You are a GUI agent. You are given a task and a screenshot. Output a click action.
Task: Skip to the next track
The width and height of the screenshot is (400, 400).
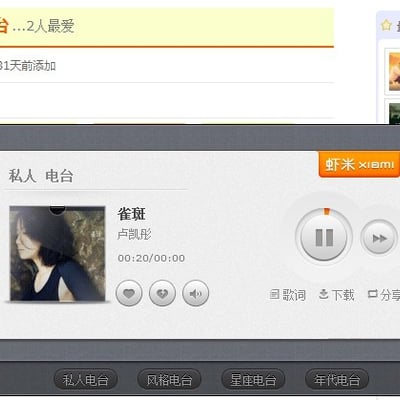click(x=379, y=238)
